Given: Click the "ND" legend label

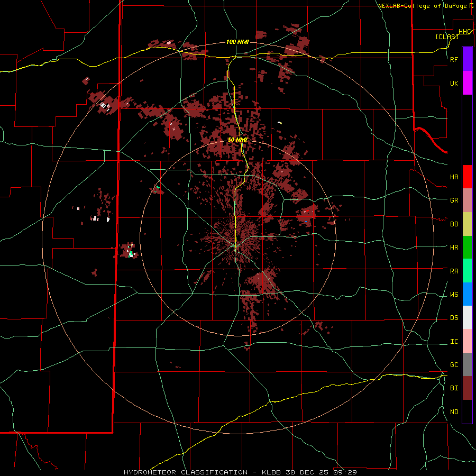Looking at the screenshot, I should pos(454,411).
